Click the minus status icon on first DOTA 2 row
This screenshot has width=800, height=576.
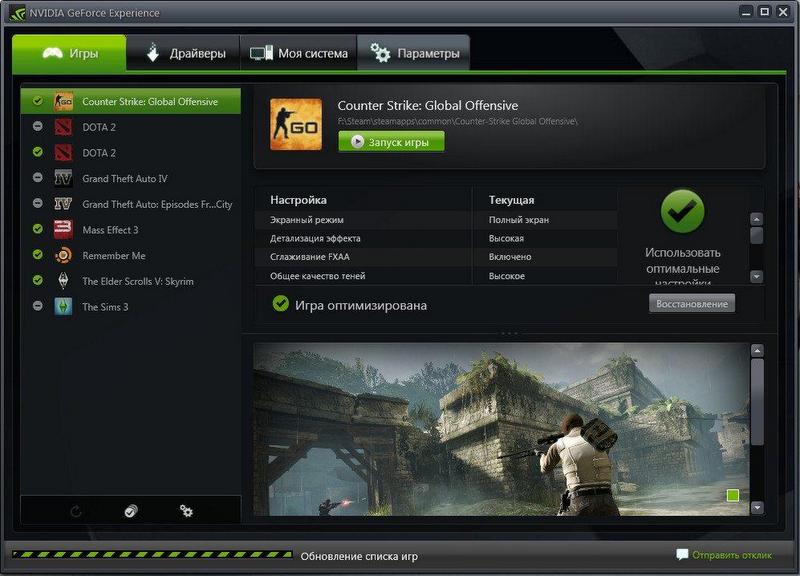coord(38,126)
